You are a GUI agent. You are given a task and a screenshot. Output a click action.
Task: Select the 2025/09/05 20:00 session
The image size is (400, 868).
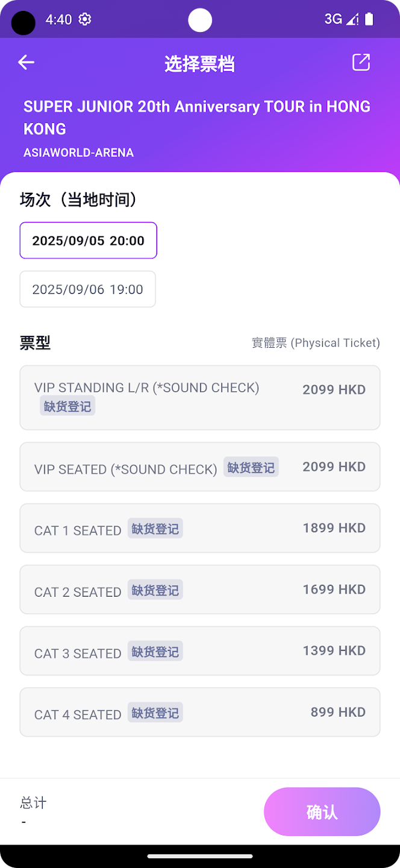pos(89,241)
